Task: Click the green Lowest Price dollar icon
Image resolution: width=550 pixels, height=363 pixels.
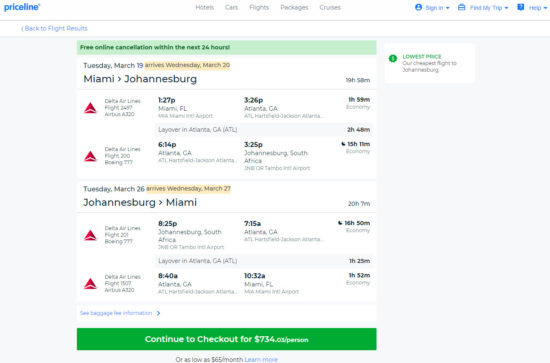Action: [x=393, y=58]
